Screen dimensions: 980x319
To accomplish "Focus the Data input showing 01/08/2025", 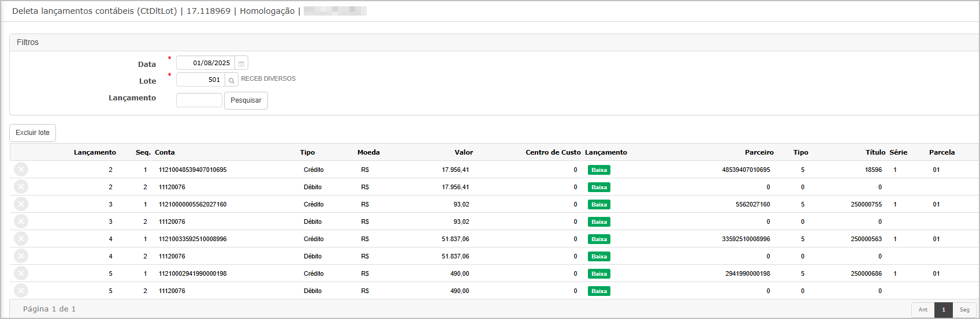I will [205, 63].
